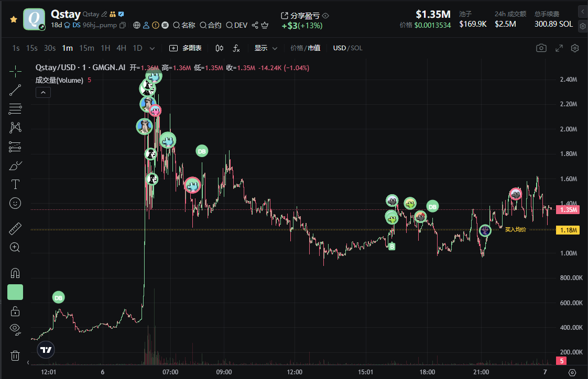
Task: Select the trend line tool
Action: click(x=15, y=90)
